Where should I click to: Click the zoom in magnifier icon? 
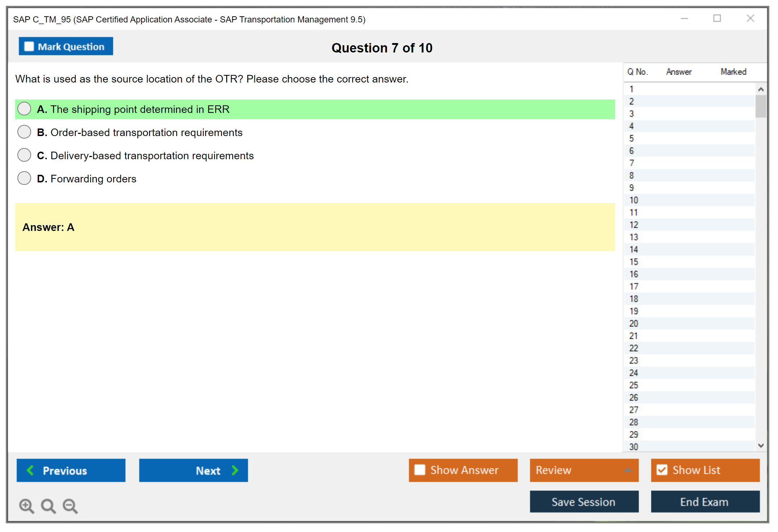26,506
